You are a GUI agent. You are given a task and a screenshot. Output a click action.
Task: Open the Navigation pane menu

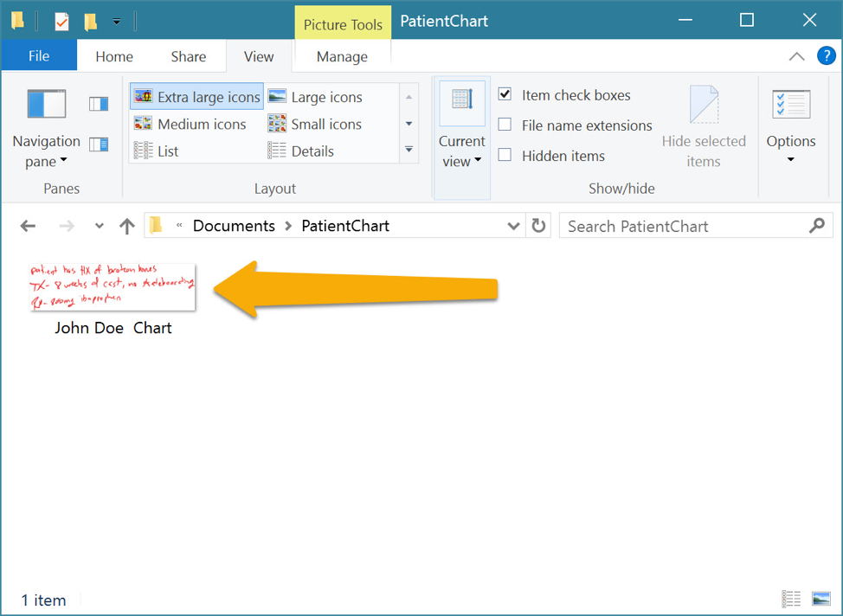[46, 129]
